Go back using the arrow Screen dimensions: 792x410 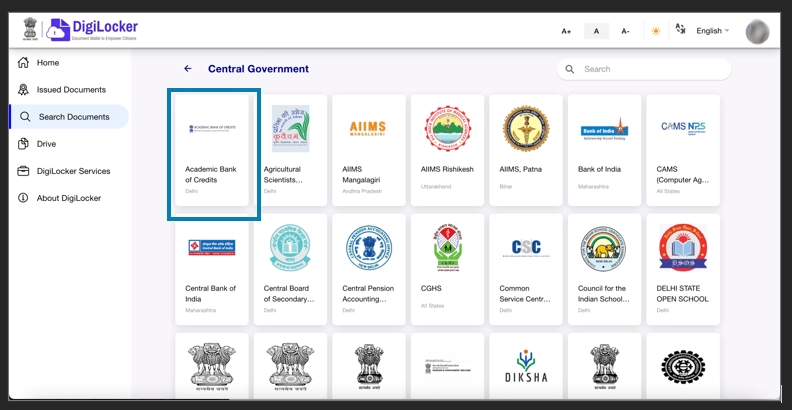[x=188, y=69]
